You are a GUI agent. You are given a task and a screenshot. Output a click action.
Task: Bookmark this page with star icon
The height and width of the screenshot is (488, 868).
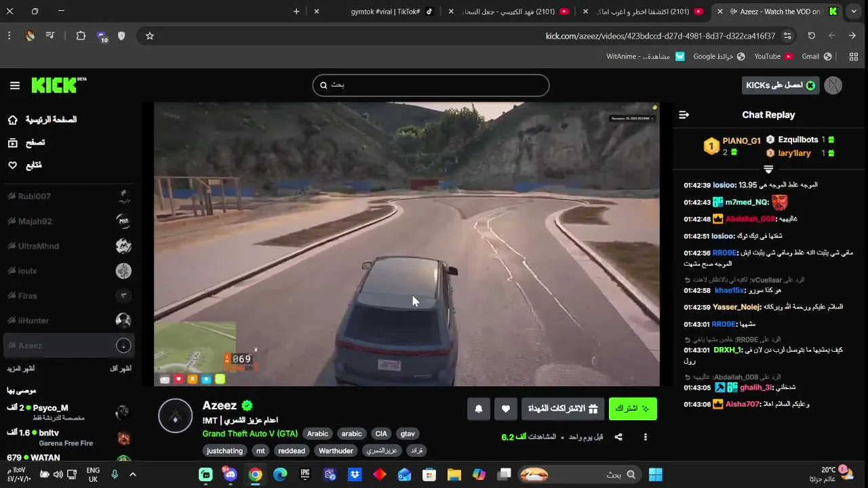pyautogui.click(x=150, y=36)
